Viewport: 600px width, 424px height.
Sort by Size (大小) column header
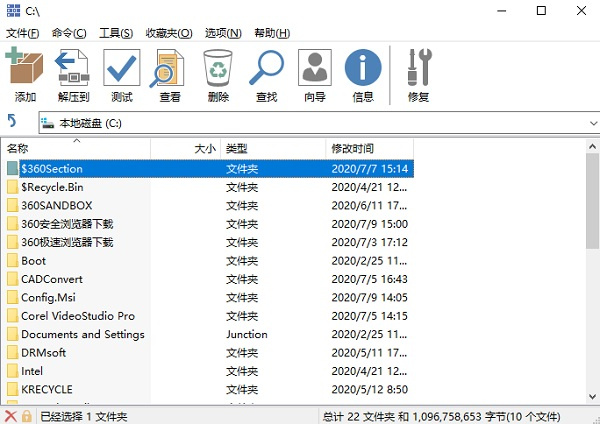point(186,148)
